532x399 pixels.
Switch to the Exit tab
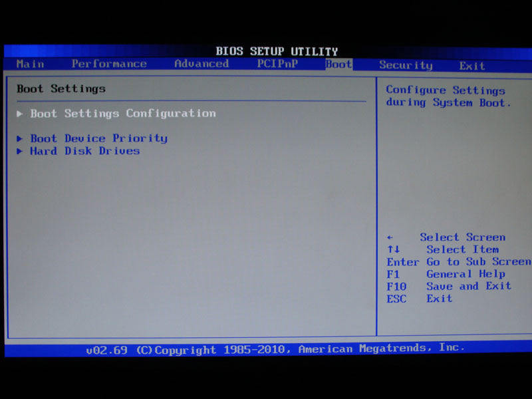tap(472, 65)
